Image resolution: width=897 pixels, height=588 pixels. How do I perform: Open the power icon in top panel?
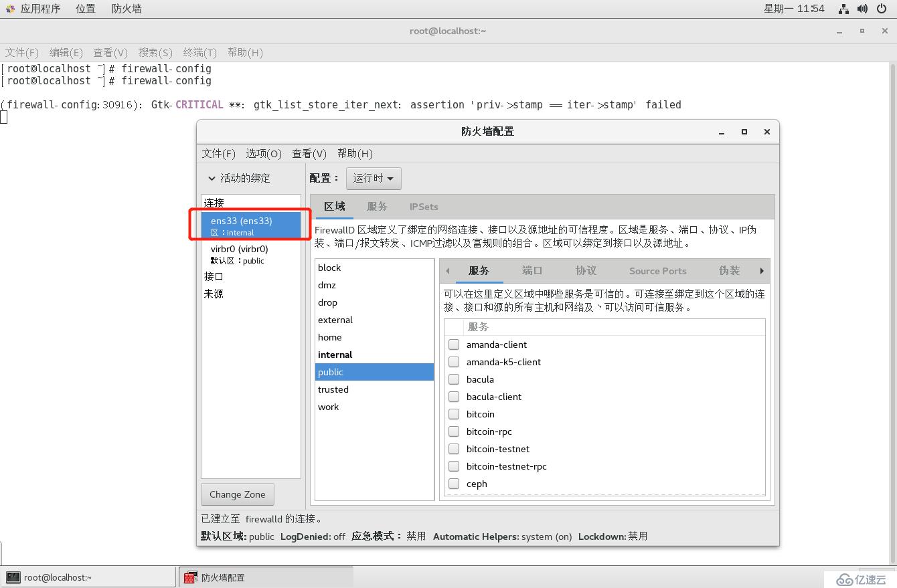882,9
